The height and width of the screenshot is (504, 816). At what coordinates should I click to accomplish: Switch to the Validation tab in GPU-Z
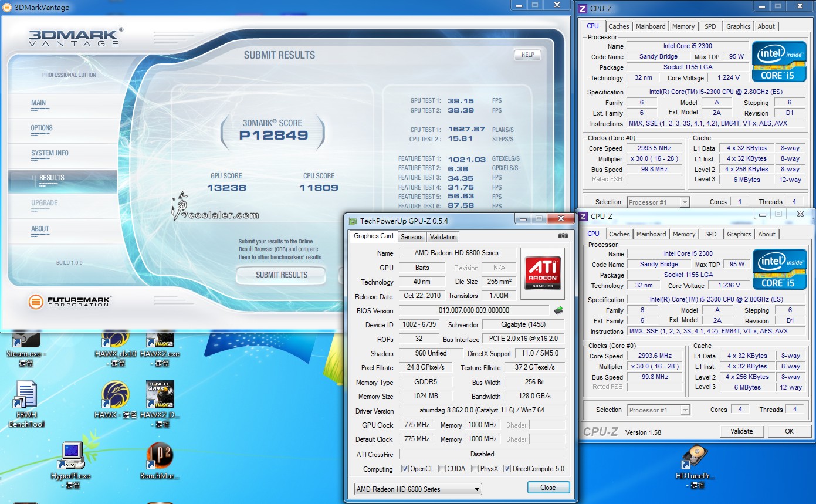(x=443, y=237)
